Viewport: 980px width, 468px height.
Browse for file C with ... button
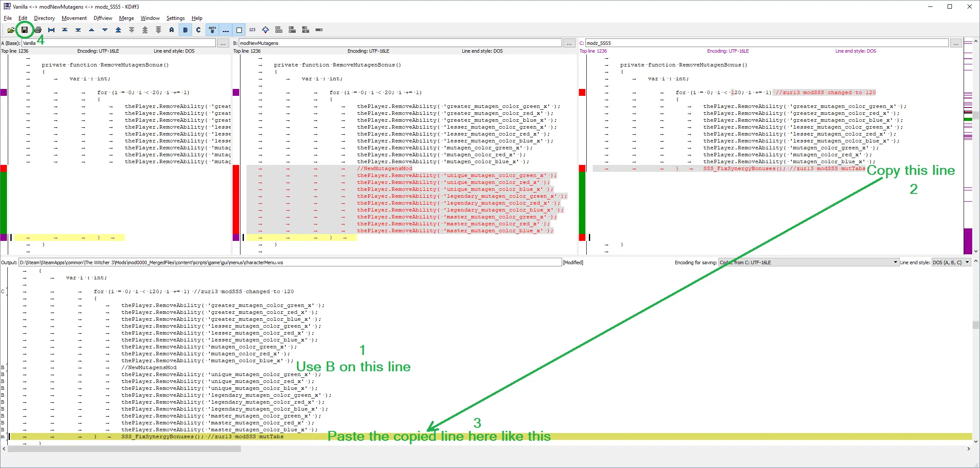(956, 43)
